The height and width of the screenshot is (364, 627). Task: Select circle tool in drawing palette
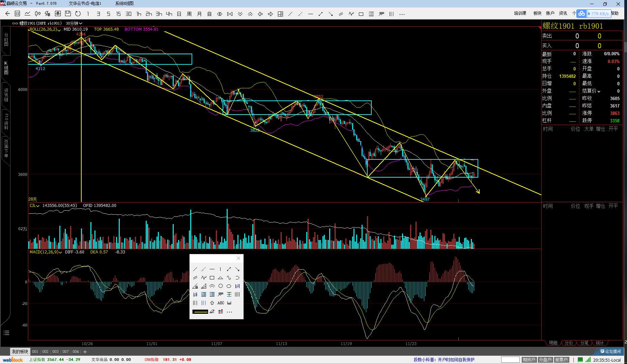pyautogui.click(x=221, y=286)
